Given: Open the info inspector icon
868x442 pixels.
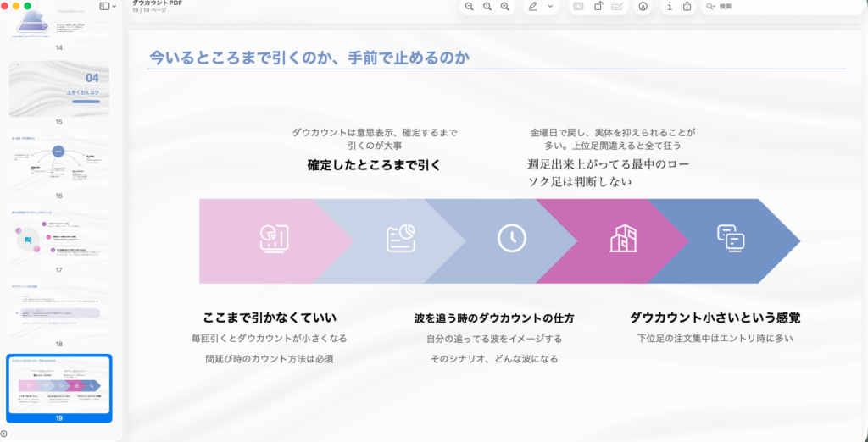Looking at the screenshot, I should [x=670, y=7].
